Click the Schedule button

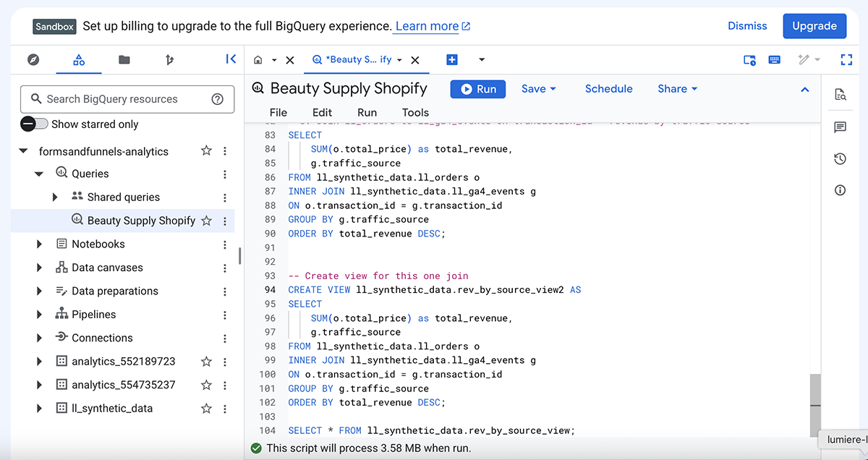tap(609, 88)
